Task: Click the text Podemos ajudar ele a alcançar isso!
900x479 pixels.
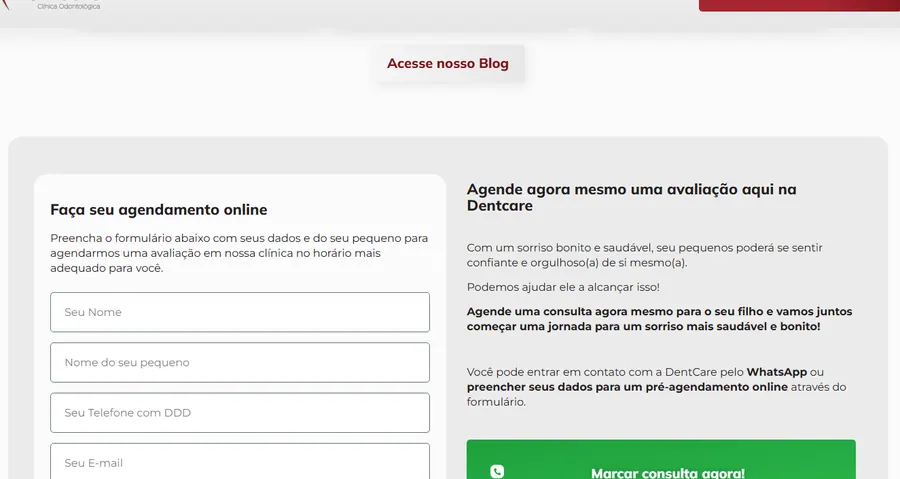Action: coord(563,287)
